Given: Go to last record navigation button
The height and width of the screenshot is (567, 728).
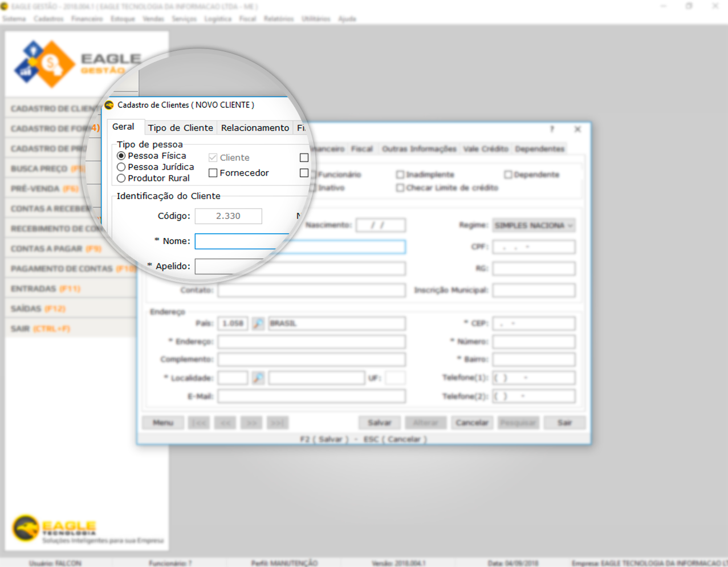Looking at the screenshot, I should point(278,423).
